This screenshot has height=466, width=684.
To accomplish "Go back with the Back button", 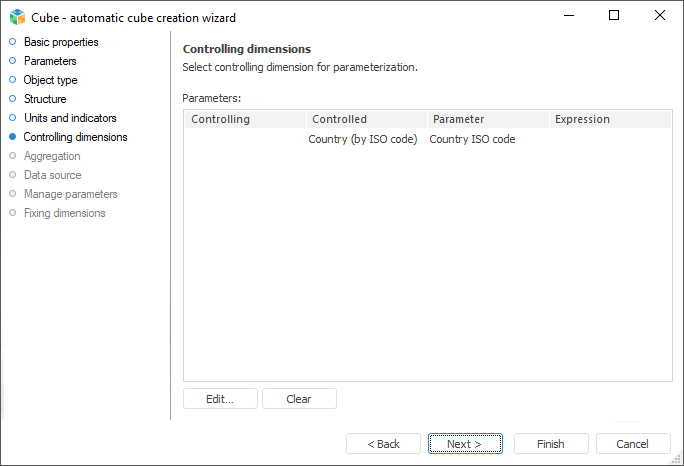I will coord(383,444).
